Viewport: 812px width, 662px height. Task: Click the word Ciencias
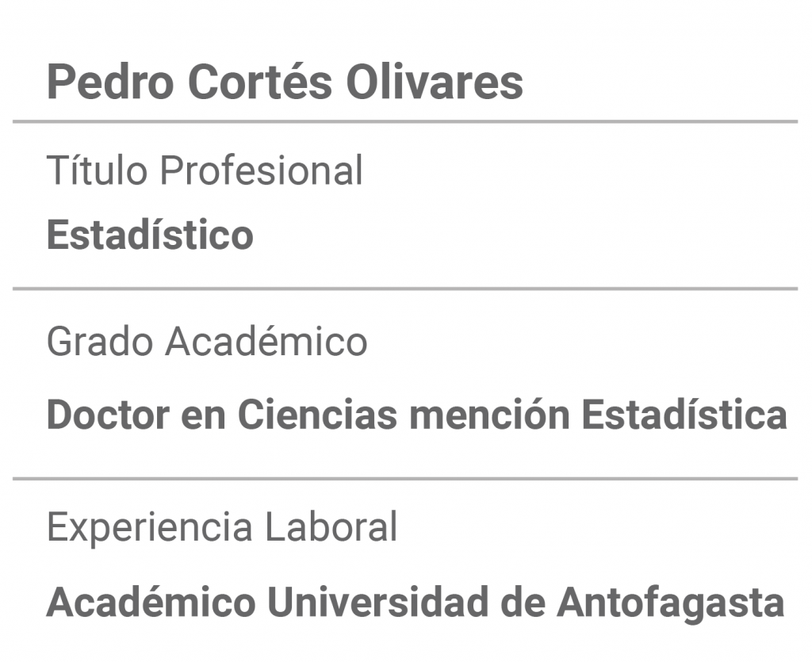point(317,415)
